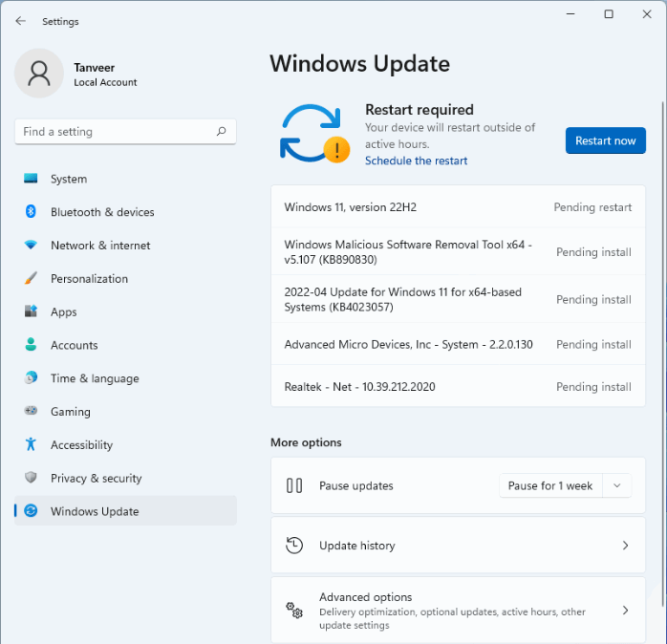Click the More options heading
667x644 pixels.
click(x=306, y=442)
